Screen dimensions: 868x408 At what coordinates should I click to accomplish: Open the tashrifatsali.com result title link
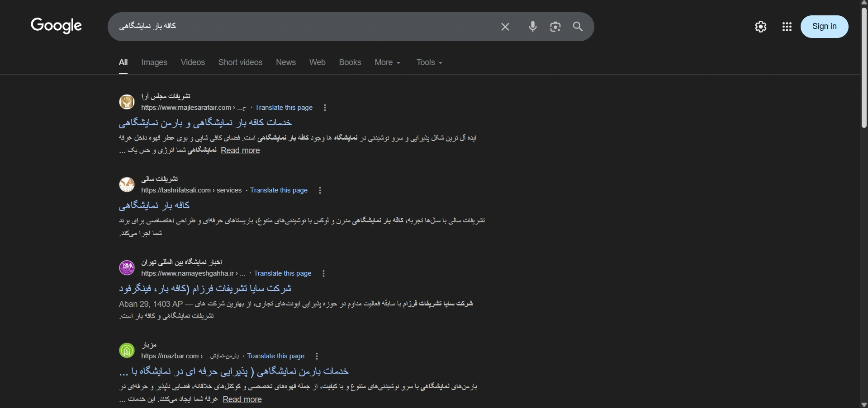tap(154, 205)
